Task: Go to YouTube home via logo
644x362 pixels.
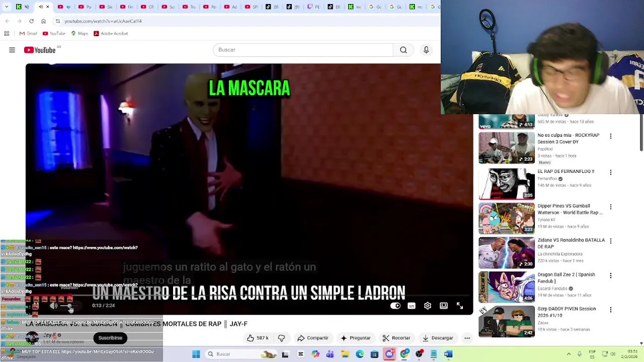Action: coord(40,50)
